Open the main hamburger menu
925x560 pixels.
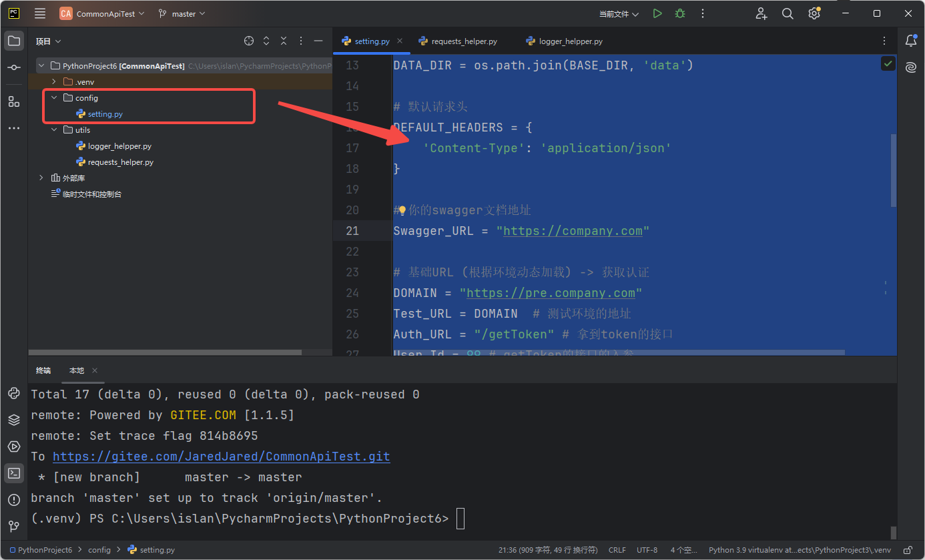point(40,13)
